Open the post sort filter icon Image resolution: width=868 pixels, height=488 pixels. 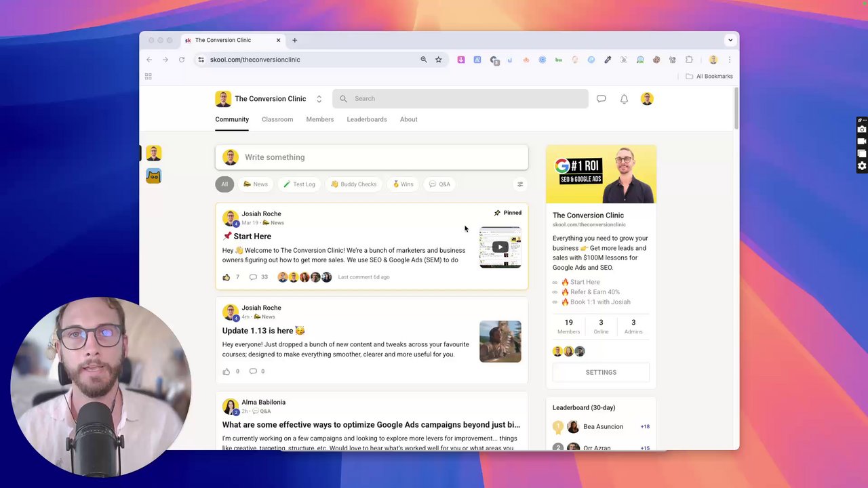point(520,184)
